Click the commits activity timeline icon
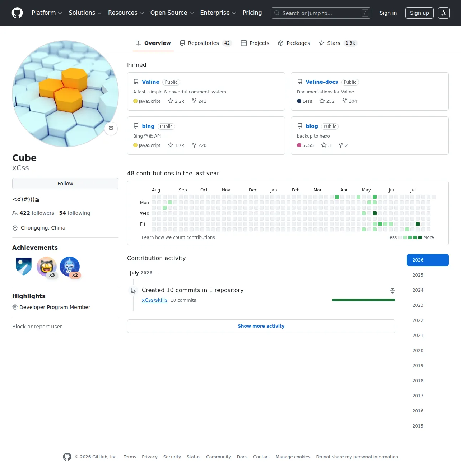The width and height of the screenshot is (461, 476). 134,290
